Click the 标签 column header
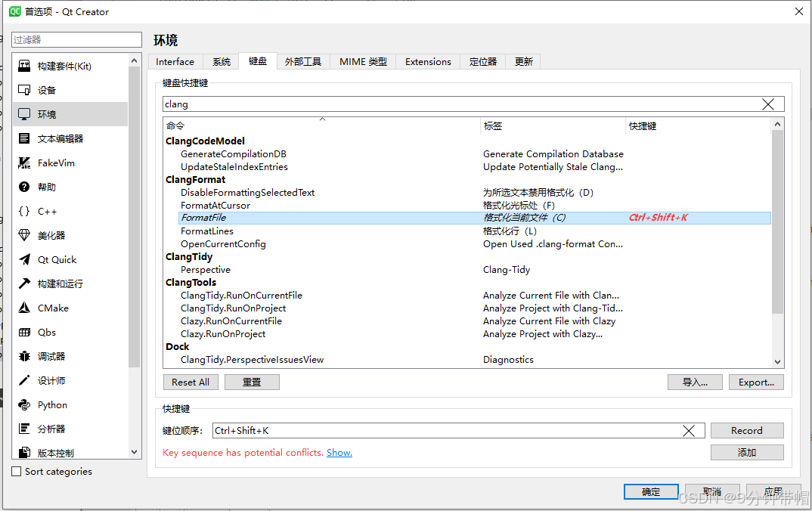This screenshot has width=812, height=511. [553, 125]
